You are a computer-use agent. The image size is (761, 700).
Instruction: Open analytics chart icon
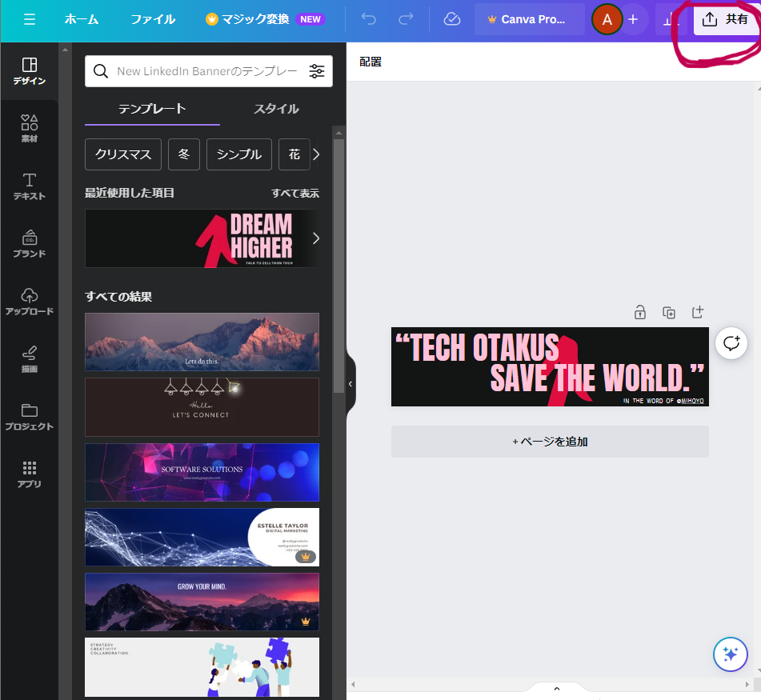[x=671, y=19]
